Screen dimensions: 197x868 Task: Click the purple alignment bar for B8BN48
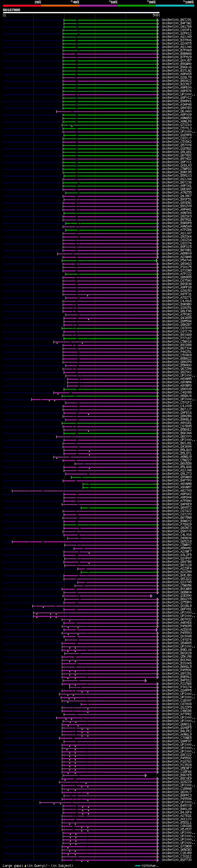111,54
